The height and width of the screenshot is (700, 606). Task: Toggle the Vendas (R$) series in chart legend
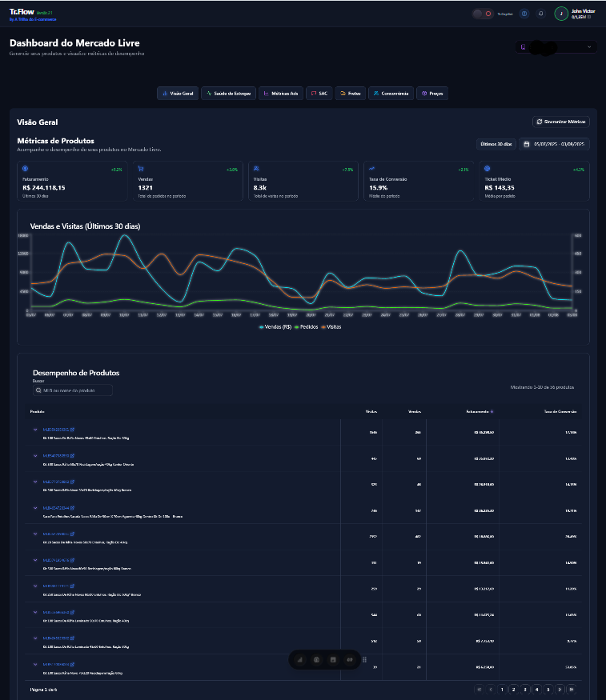point(275,326)
